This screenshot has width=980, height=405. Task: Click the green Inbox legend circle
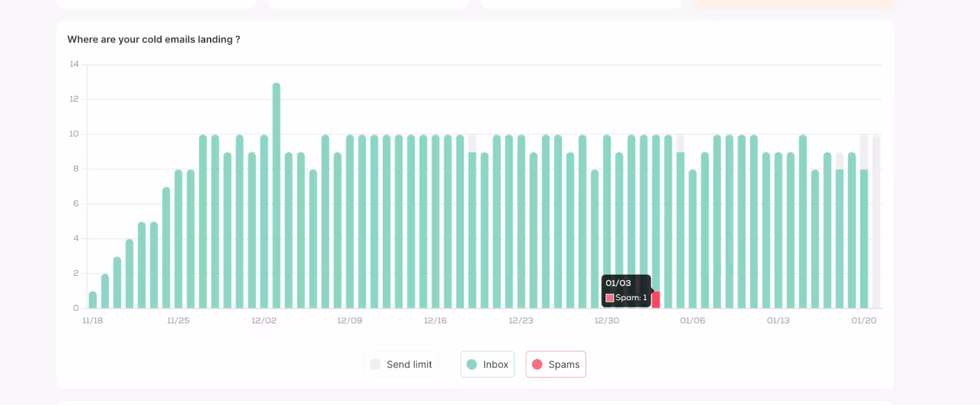(472, 365)
